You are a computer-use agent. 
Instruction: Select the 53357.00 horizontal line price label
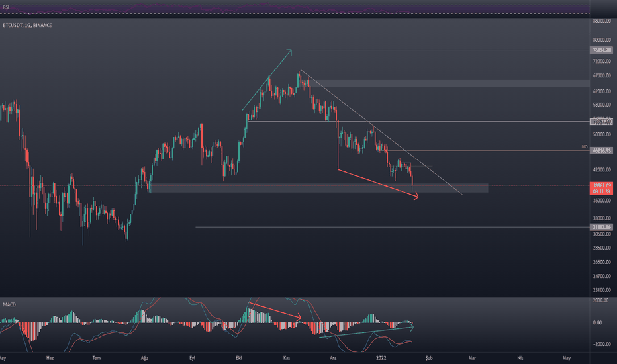(602, 122)
